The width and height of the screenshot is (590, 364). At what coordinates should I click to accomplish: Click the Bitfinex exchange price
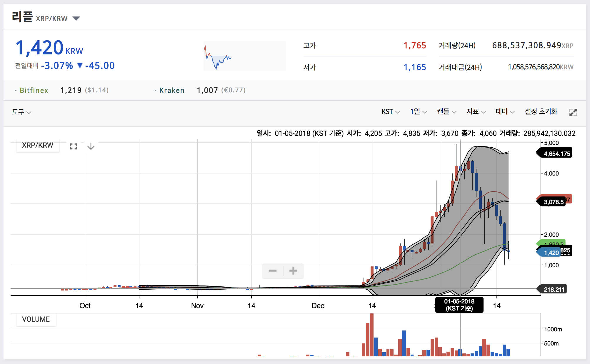(71, 90)
